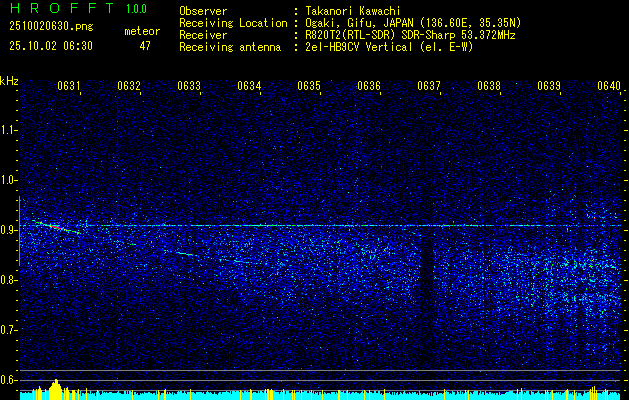Viewport: 629px width, 400px height.
Task: Click the HROFFT title text
Action: click(x=61, y=8)
